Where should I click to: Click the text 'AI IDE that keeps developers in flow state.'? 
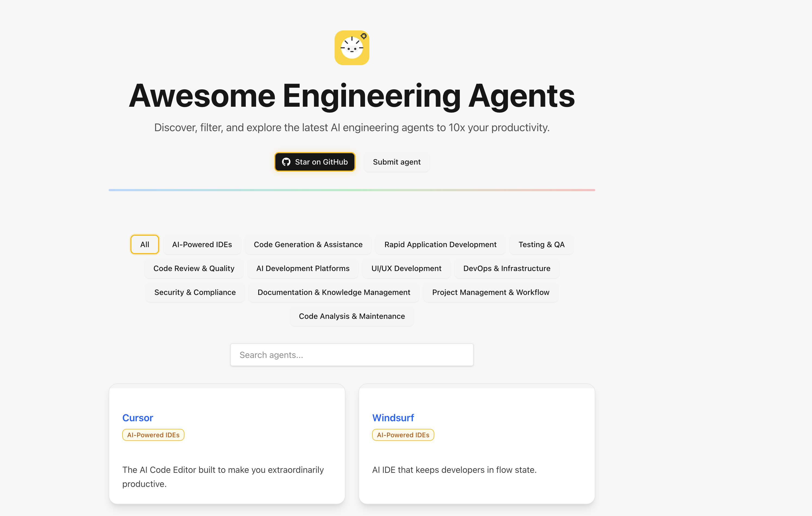pos(454,470)
